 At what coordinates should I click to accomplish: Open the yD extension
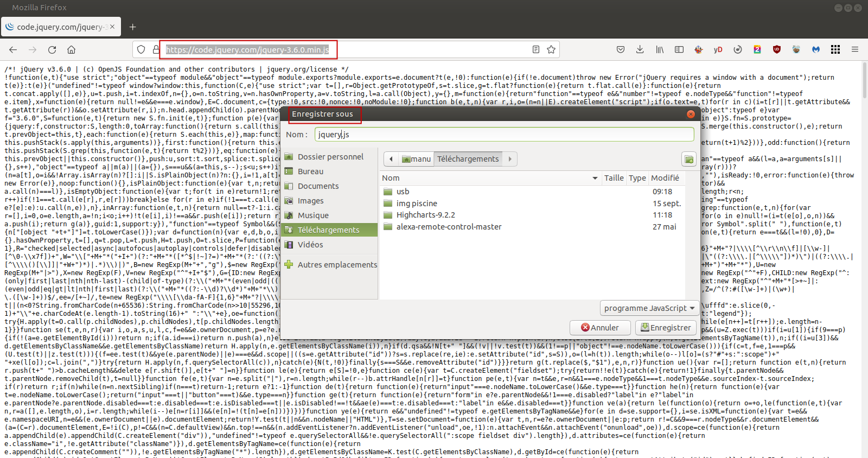[718, 49]
